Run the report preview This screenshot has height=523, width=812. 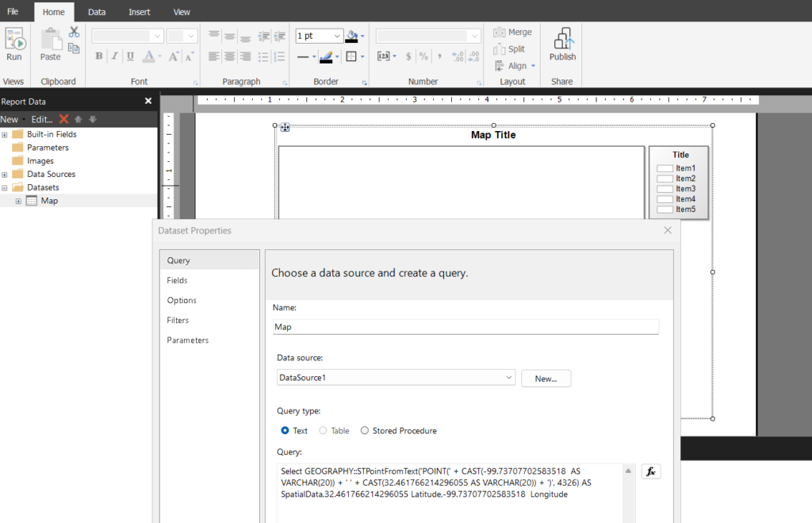pos(14,45)
